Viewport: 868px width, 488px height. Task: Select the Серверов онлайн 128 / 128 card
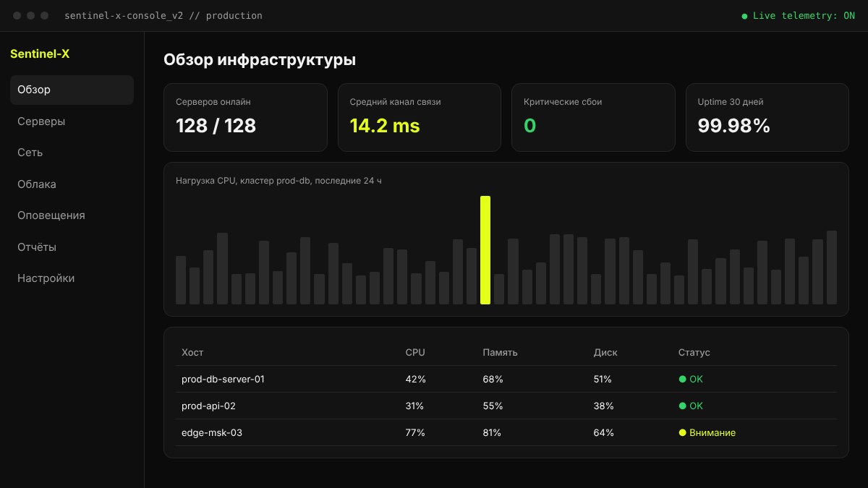coord(245,117)
